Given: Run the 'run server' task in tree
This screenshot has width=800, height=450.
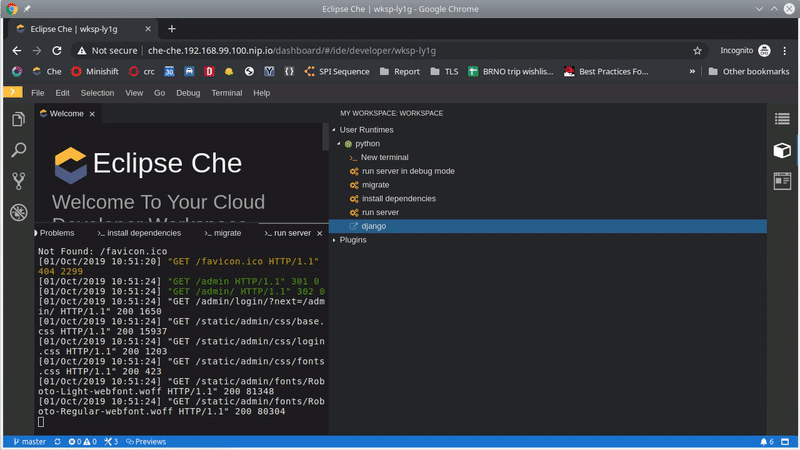Looking at the screenshot, I should click(374, 212).
